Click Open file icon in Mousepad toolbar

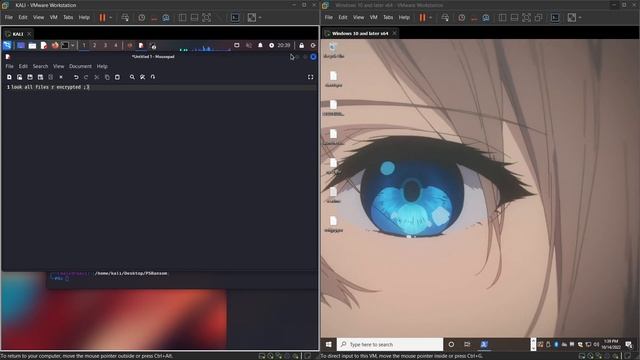click(19, 77)
